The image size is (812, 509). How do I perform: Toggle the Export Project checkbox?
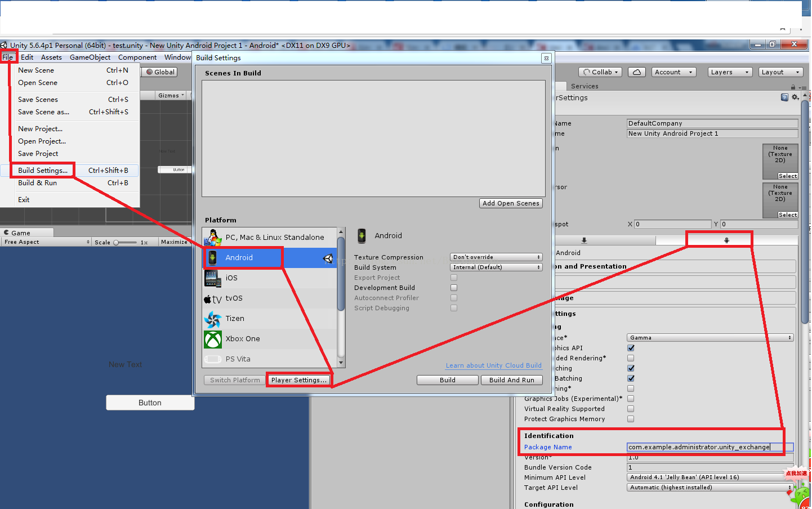click(x=454, y=278)
